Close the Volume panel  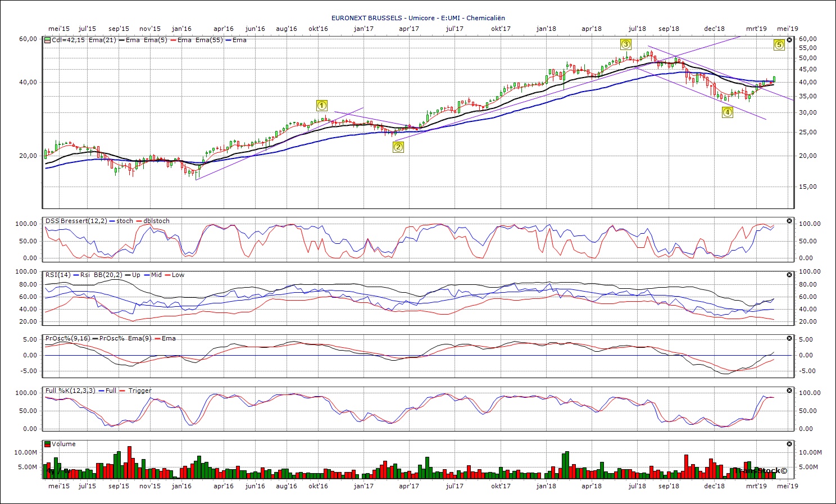pos(789,444)
